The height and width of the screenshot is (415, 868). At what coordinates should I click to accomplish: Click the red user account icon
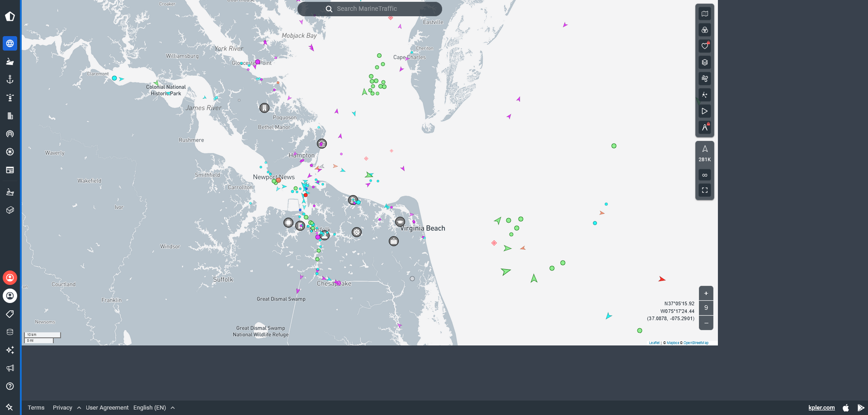[x=10, y=278]
